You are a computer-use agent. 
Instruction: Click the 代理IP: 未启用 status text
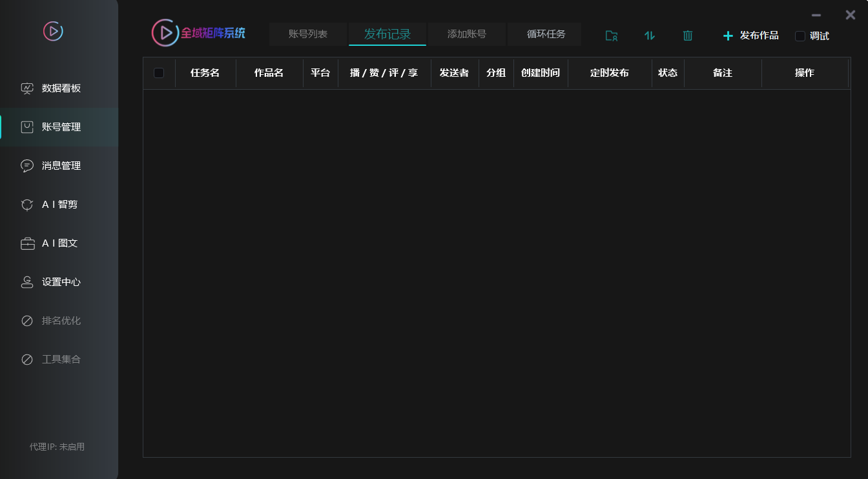[57, 447]
